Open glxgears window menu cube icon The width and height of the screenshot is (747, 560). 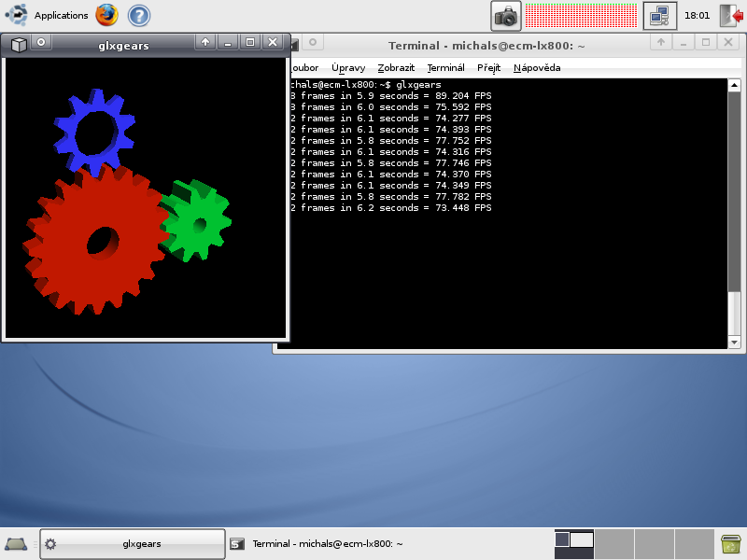point(19,45)
